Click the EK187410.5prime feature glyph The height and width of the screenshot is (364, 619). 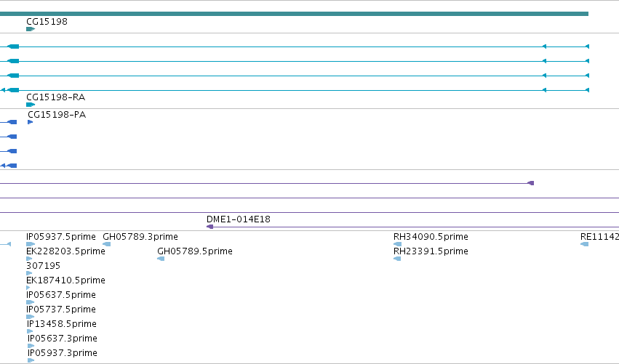coord(28,288)
